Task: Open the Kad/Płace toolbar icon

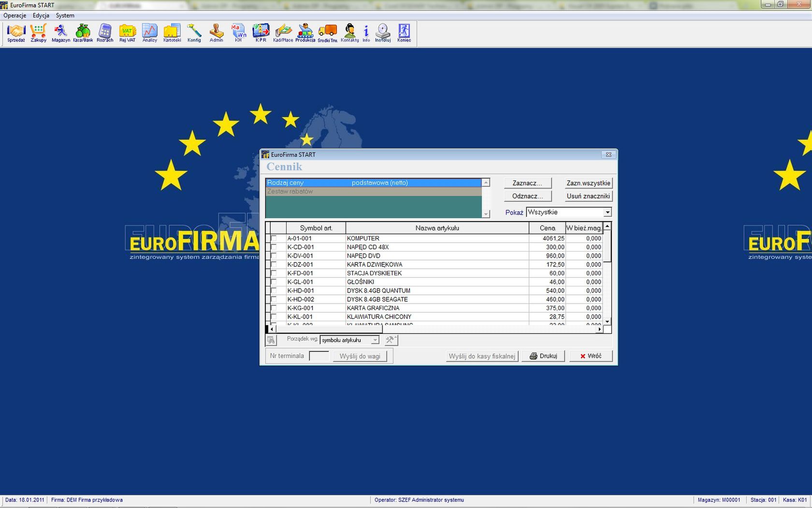Action: 283,33
